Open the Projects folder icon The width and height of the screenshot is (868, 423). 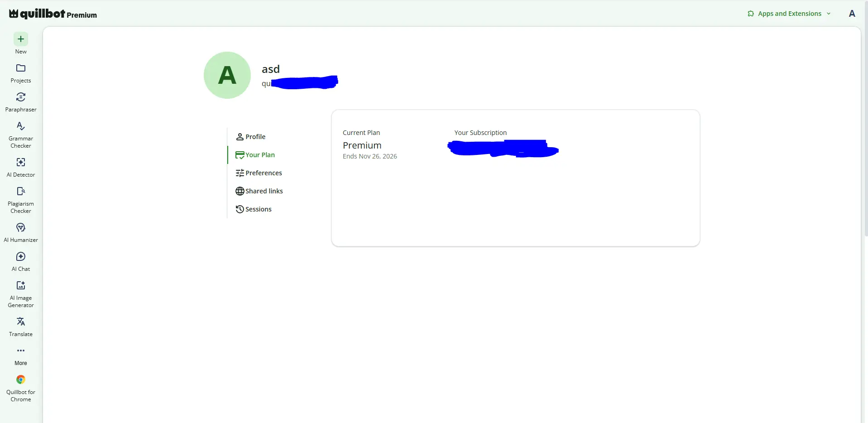tap(21, 68)
